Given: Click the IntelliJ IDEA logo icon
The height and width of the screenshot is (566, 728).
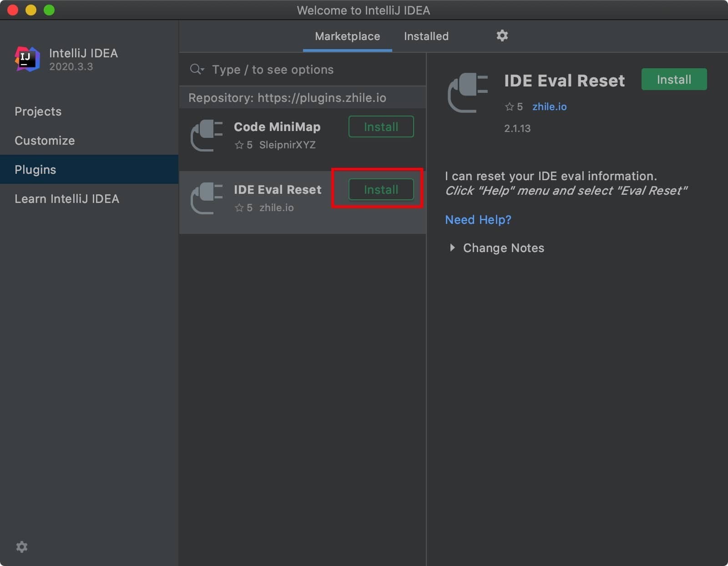Looking at the screenshot, I should click(27, 59).
